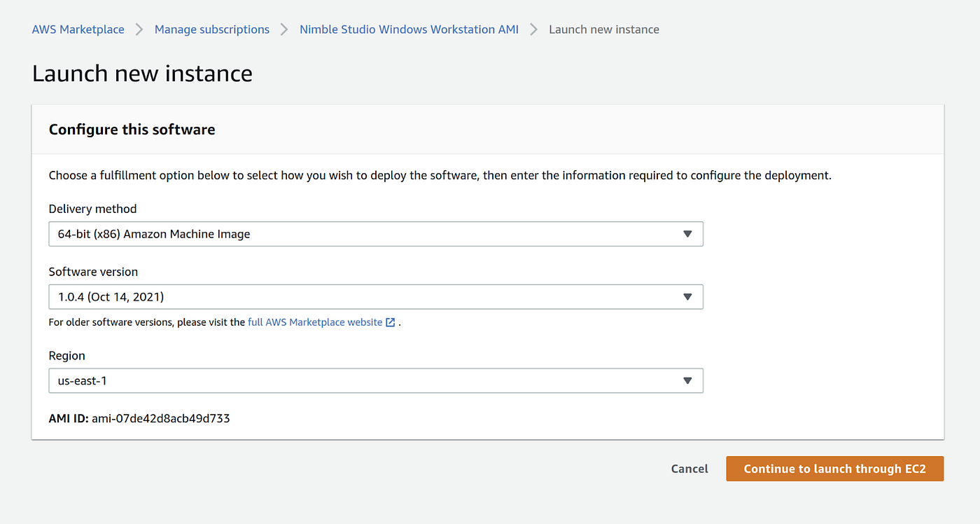980x524 pixels.
Task: Click the Configure this software heading
Action: tap(132, 130)
